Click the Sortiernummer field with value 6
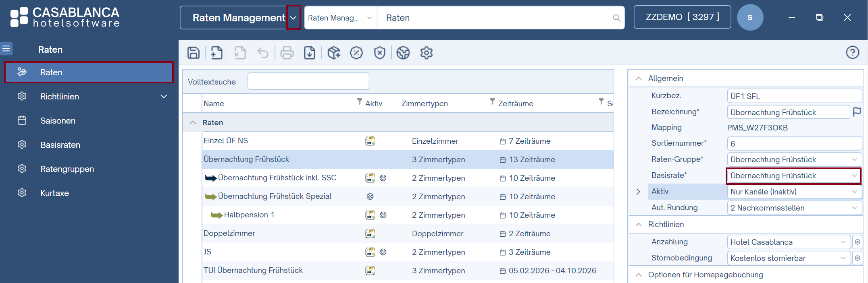The image size is (868, 283). pos(794,143)
